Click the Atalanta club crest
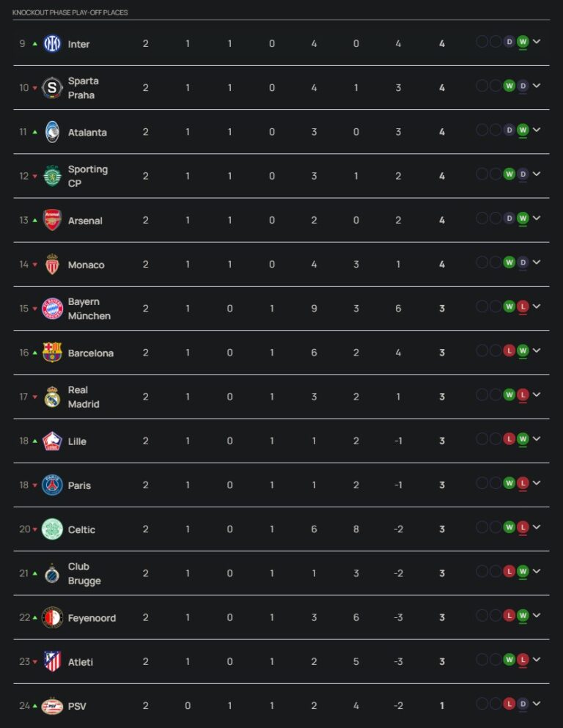This screenshot has height=728, width=563. click(52, 132)
